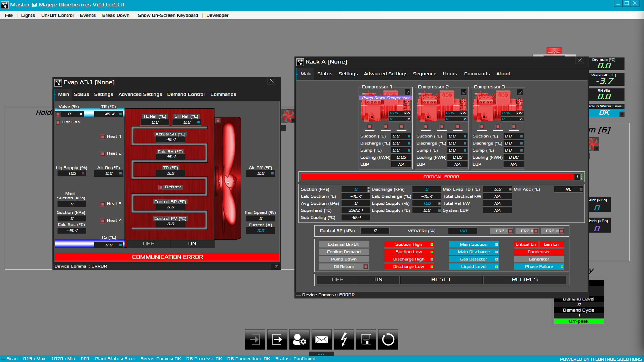Image resolution: width=644 pixels, height=362 pixels.
Task: Click the CRITICAL ERROR red bar
Action: tap(438, 177)
